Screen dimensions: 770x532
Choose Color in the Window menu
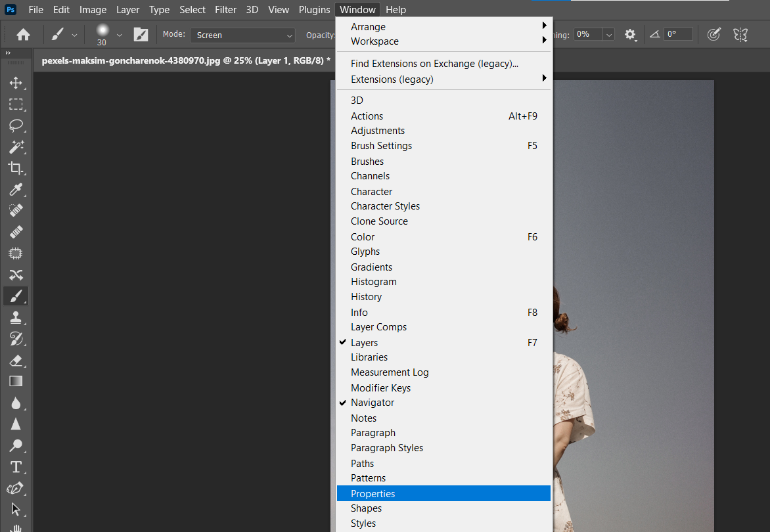click(443, 236)
